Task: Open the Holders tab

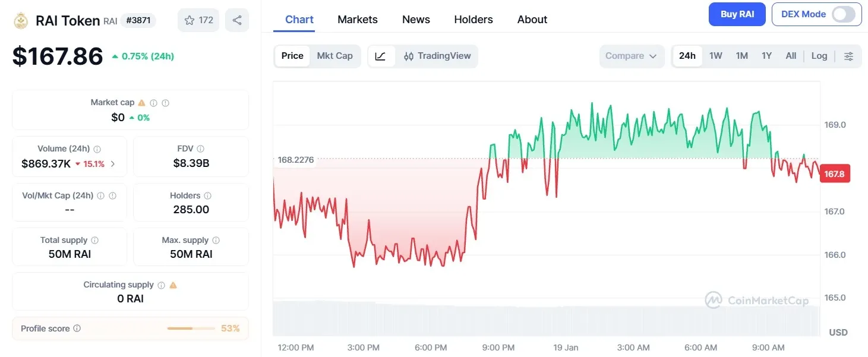Action: pos(473,19)
